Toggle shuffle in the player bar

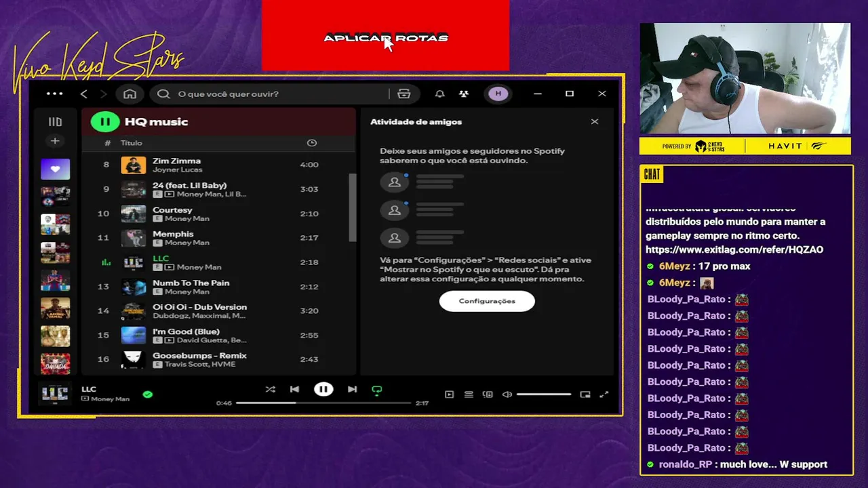(271, 390)
